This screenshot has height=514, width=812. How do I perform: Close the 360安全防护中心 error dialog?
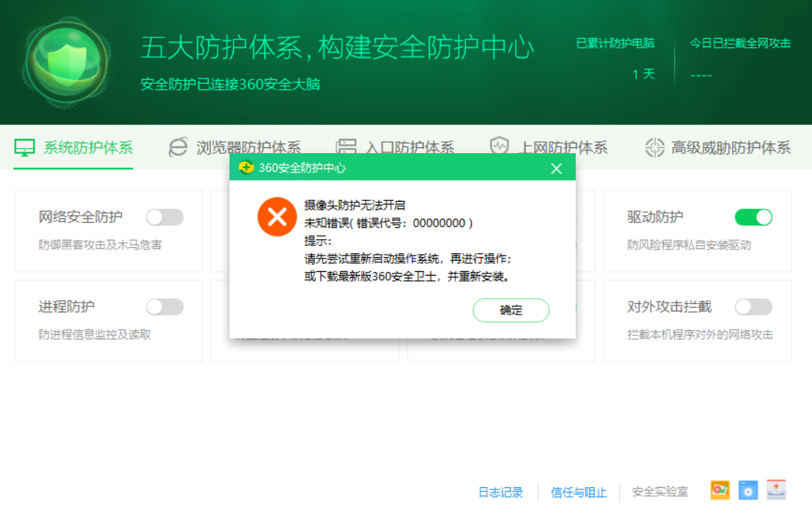tap(556, 169)
